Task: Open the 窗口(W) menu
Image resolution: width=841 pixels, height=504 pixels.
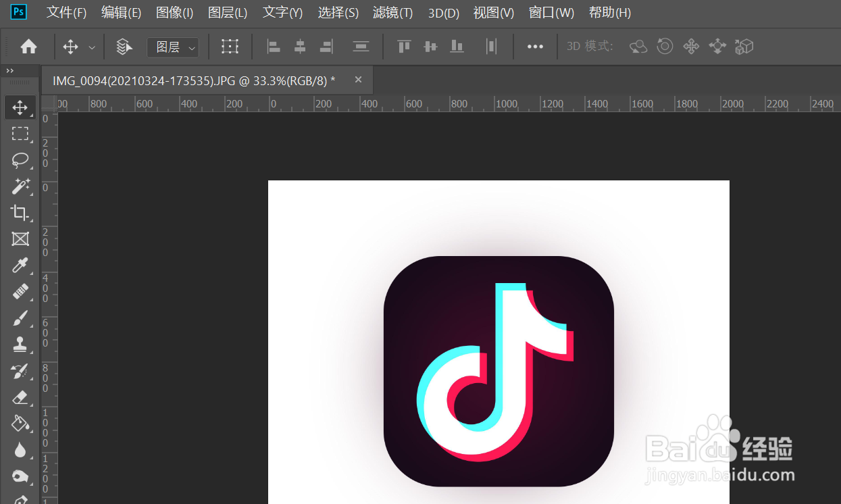Action: click(x=551, y=13)
